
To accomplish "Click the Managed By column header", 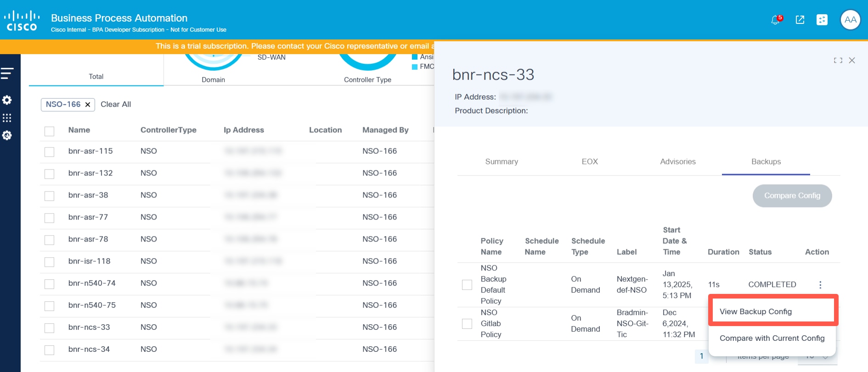I will pos(385,130).
